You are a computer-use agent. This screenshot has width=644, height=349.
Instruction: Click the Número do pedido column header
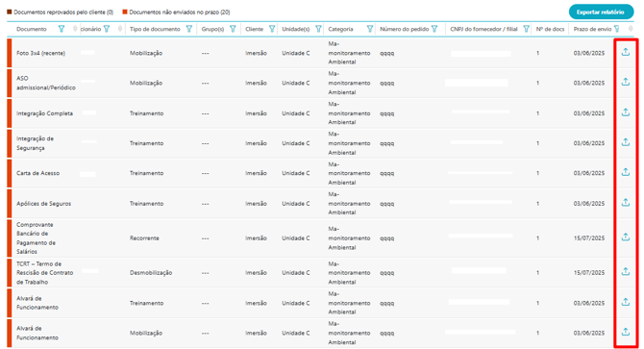coord(404,29)
